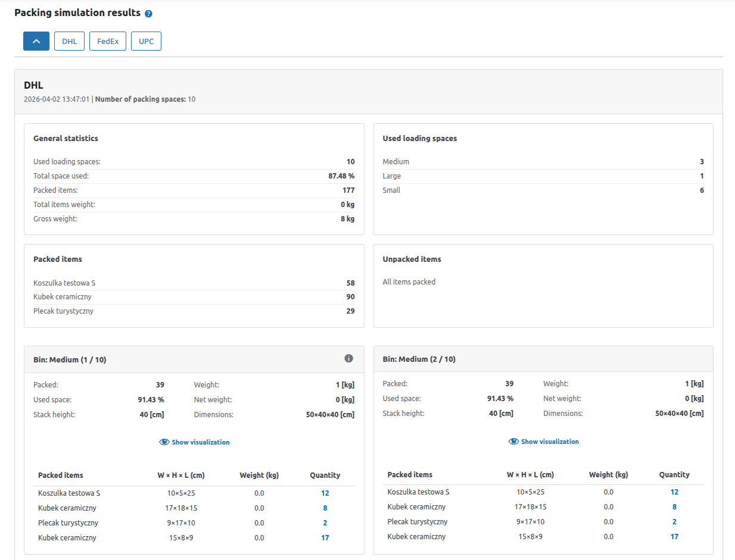Click the W × H × L column header
Screen dimensions: 735x560
coord(179,475)
